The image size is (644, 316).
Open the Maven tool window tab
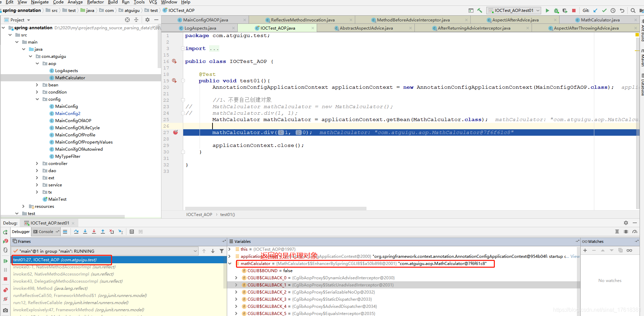tap(642, 59)
